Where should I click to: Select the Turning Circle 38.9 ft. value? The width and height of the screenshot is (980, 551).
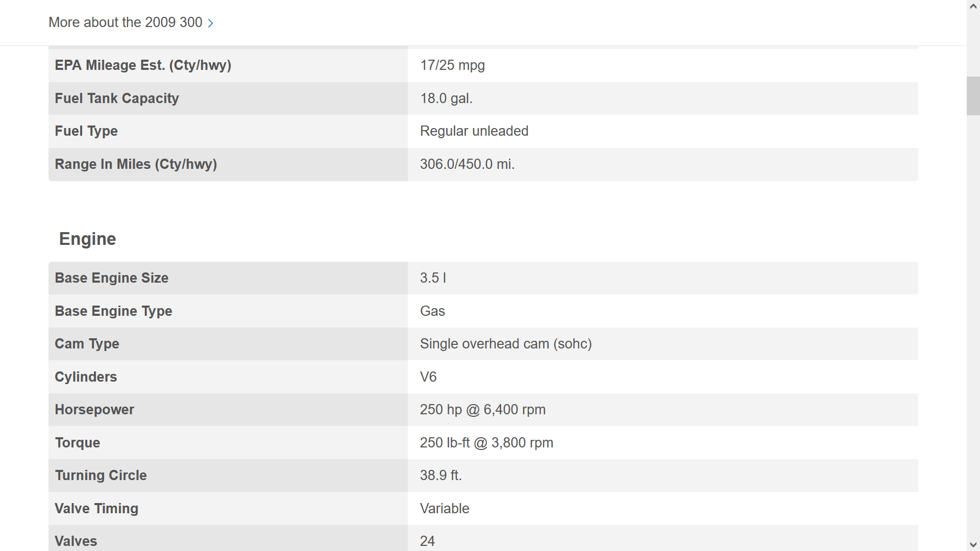click(x=441, y=475)
